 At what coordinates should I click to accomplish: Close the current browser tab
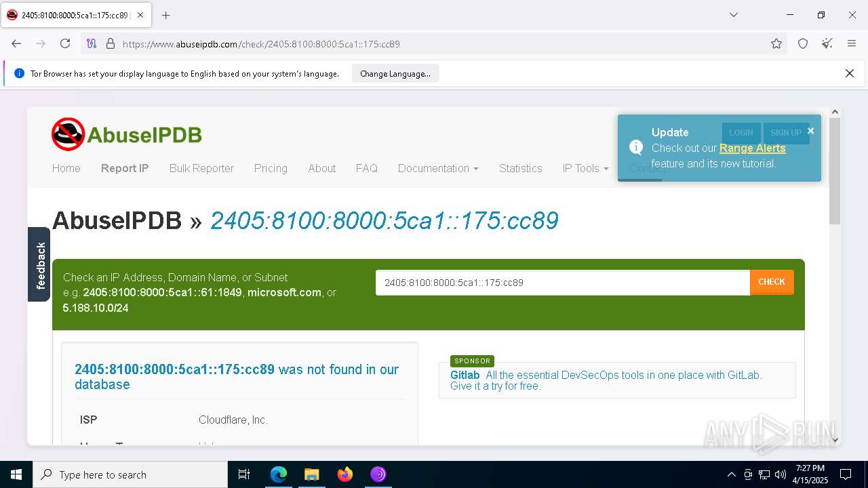point(140,15)
